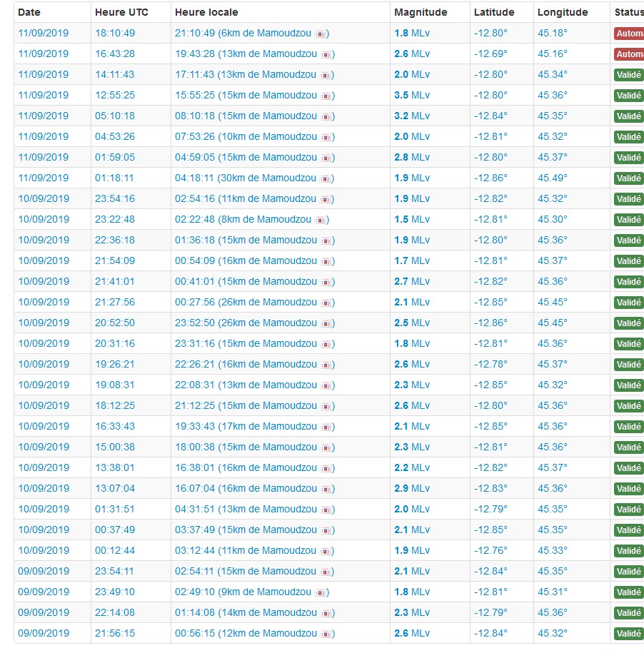The image size is (644, 653).
Task: Click the Heure locale column header
Action: pyautogui.click(x=206, y=12)
